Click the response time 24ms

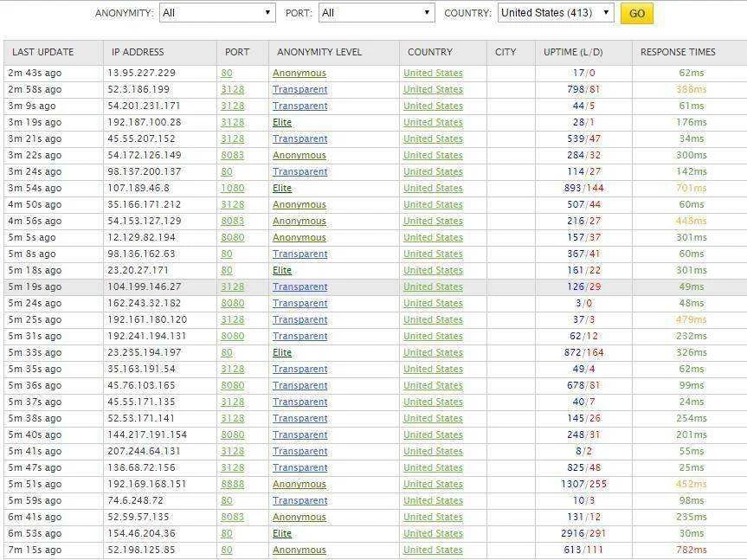pos(692,402)
